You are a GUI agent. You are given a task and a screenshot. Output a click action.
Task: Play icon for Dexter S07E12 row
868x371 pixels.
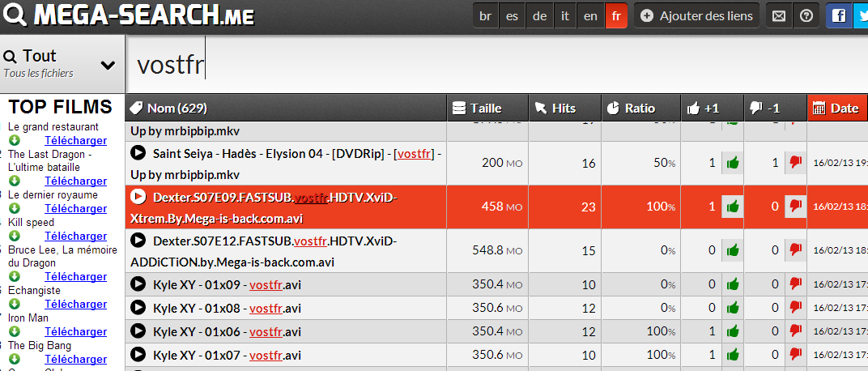click(x=138, y=240)
